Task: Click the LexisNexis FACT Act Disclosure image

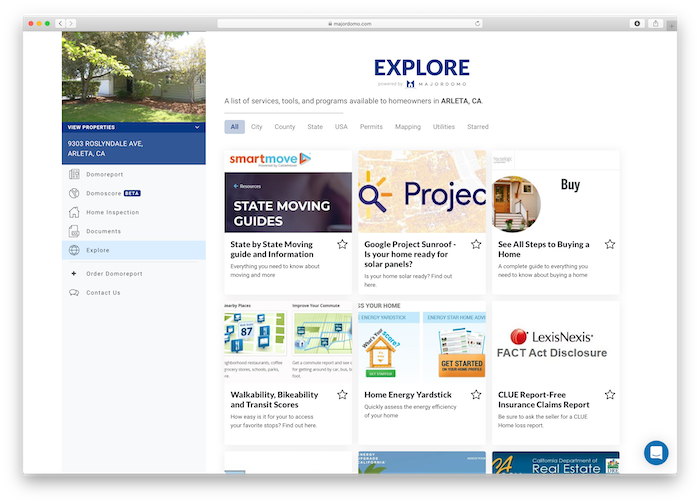Action: coord(556,342)
